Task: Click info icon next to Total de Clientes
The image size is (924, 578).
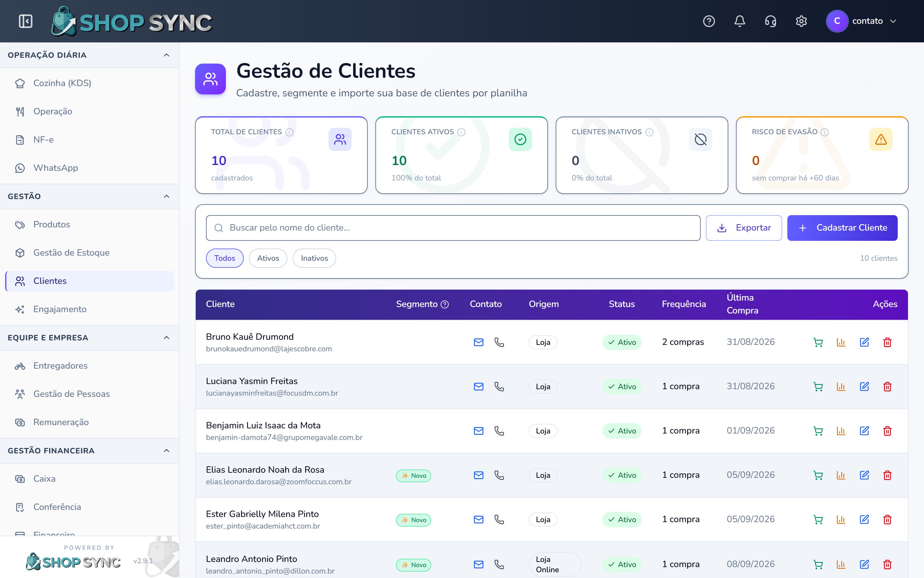Action: [289, 132]
